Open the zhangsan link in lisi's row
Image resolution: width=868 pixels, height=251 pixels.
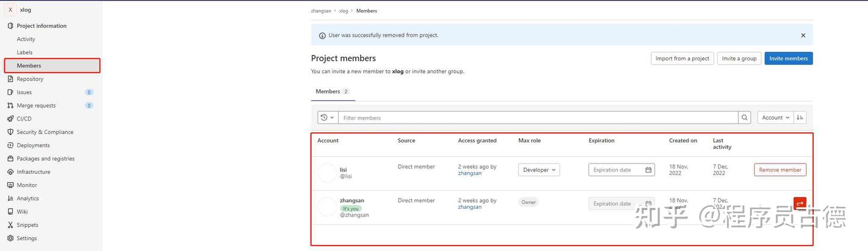coord(470,173)
